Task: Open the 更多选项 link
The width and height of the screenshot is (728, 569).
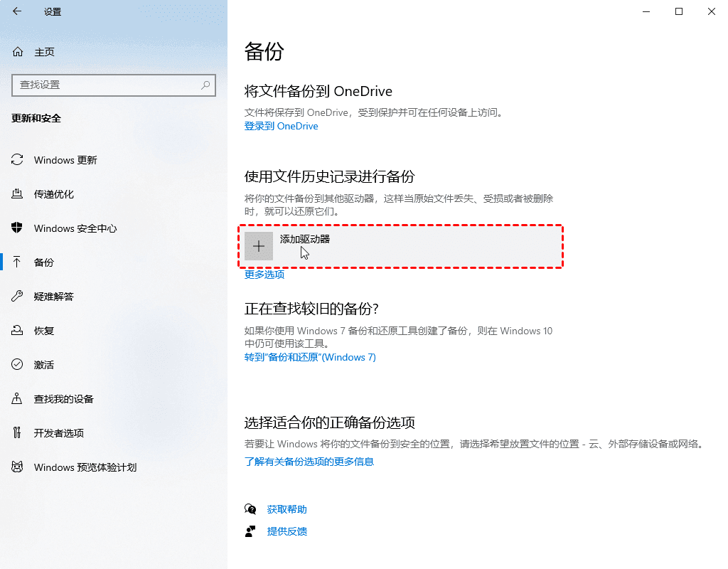Action: click(264, 275)
